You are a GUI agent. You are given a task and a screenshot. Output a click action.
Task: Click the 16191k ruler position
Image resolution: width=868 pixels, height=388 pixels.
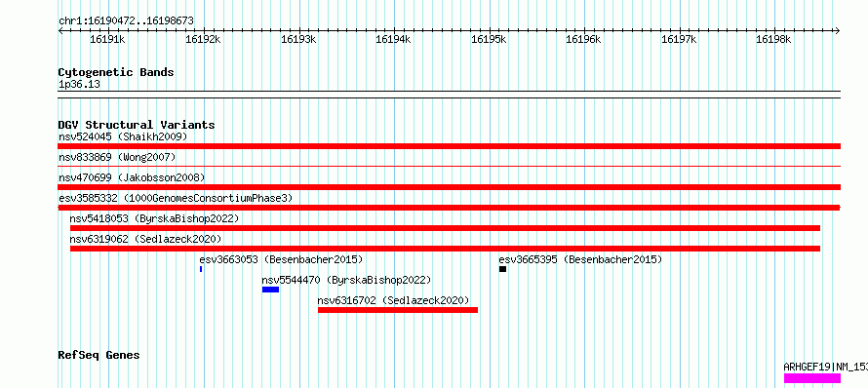pyautogui.click(x=107, y=39)
